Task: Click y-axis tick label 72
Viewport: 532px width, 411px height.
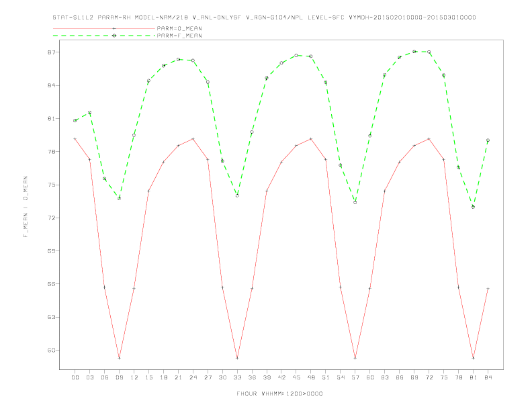Action: (52, 218)
